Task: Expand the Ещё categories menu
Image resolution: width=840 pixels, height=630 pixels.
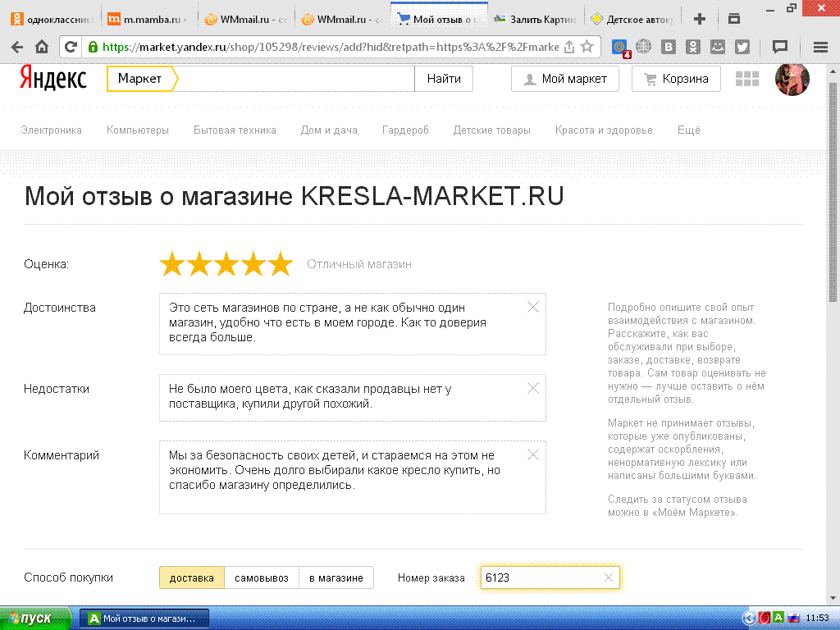Action: coord(688,130)
